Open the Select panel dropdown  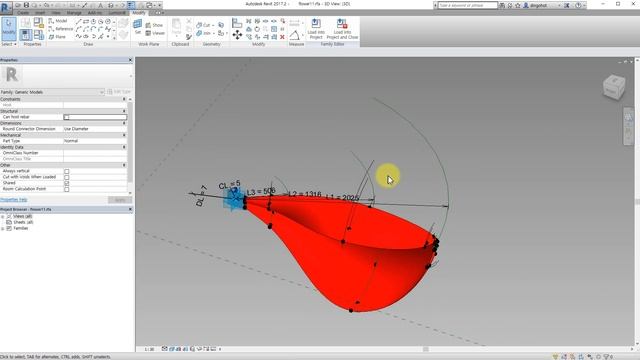point(9,44)
